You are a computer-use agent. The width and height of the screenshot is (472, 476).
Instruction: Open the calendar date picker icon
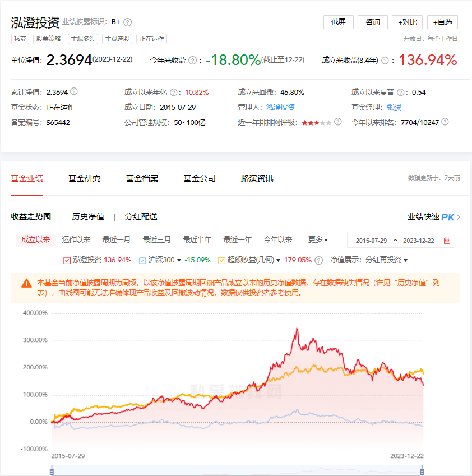tap(447, 241)
